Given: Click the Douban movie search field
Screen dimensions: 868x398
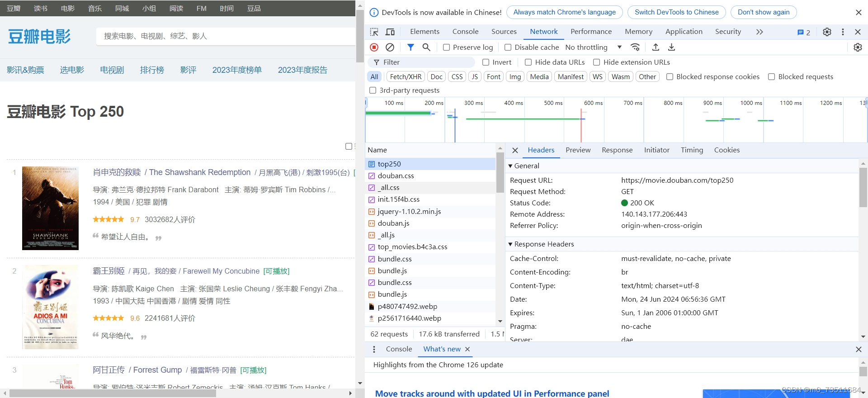Looking at the screenshot, I should coord(225,36).
